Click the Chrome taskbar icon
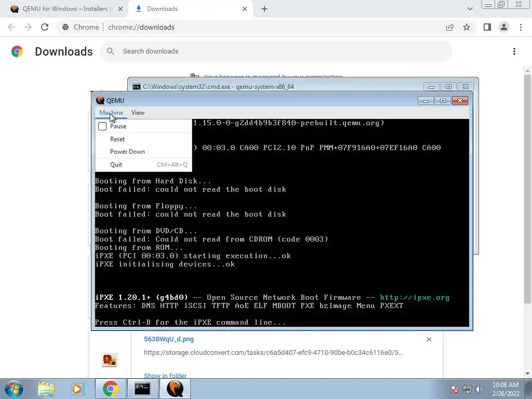532x399 pixels. 110,389
